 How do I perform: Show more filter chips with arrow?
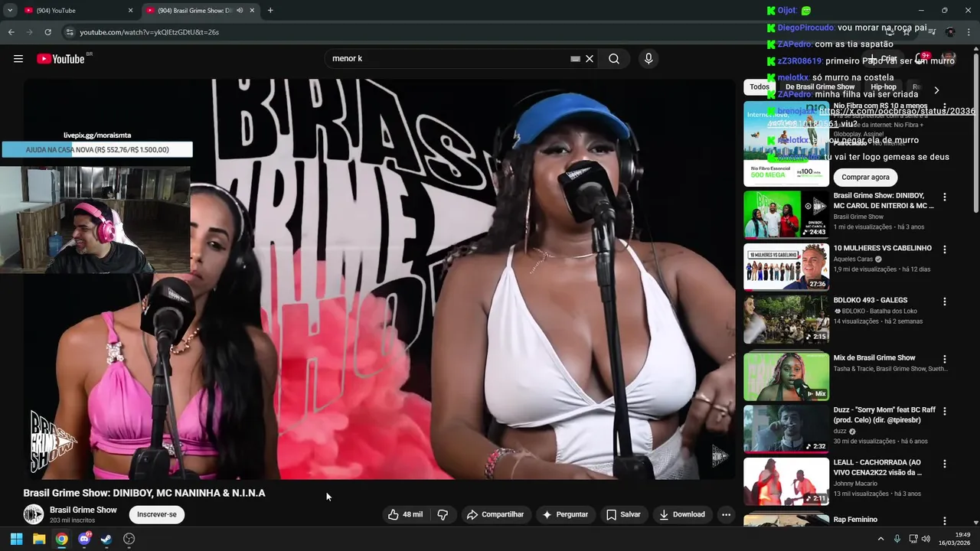click(x=936, y=90)
